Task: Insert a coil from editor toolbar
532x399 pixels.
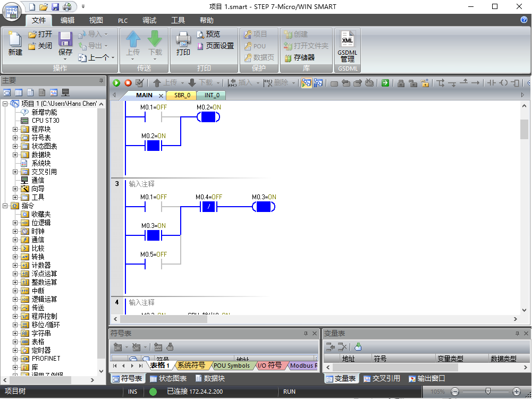Action: [x=504, y=83]
